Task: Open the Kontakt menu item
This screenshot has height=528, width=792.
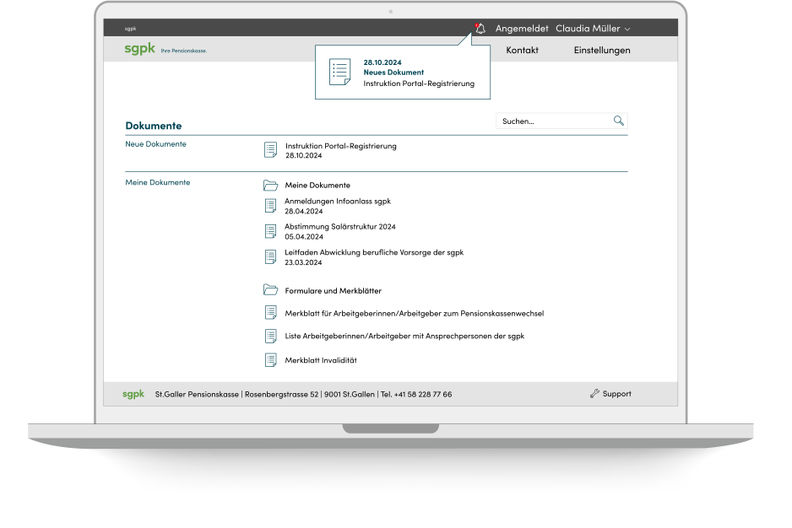Action: [522, 50]
